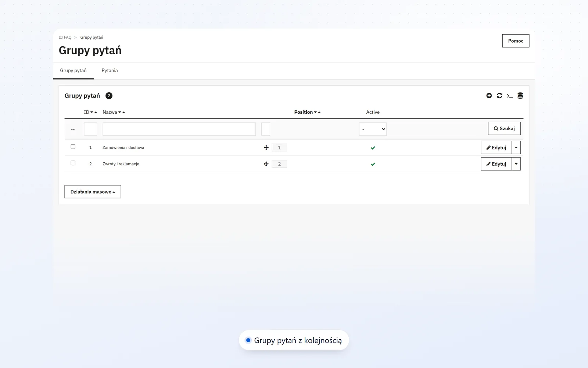Focus the Nazwa filter input field
This screenshot has height=368, width=588.
point(179,129)
